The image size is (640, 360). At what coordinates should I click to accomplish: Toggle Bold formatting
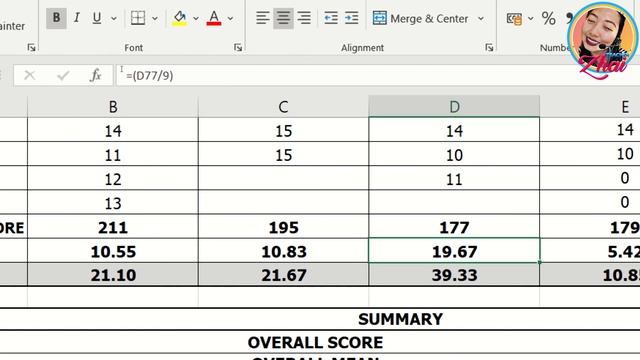[x=56, y=18]
